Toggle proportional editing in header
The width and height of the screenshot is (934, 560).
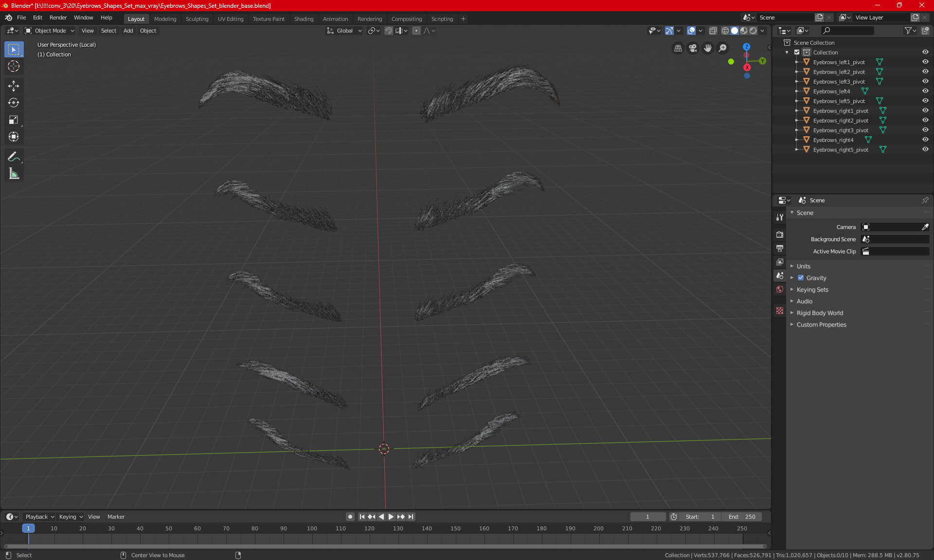pyautogui.click(x=416, y=31)
